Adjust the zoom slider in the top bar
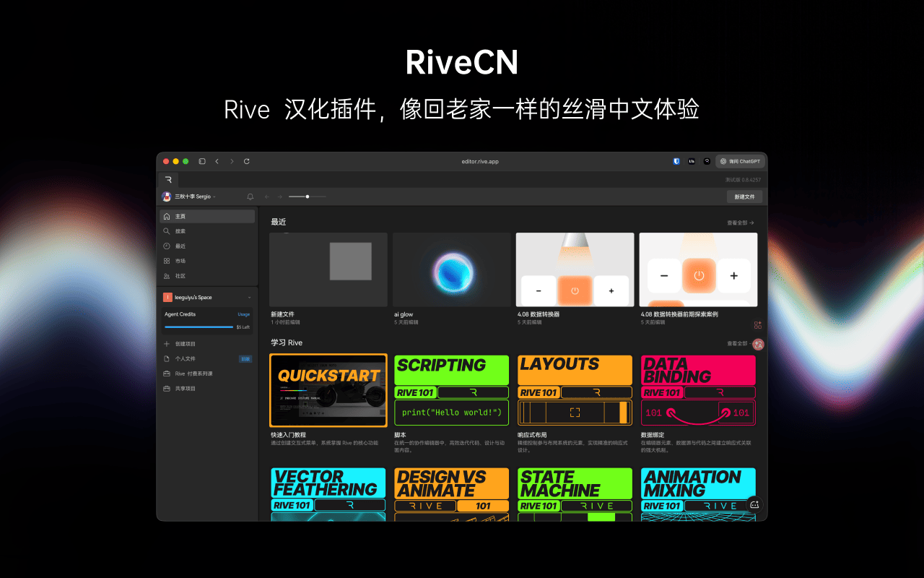This screenshot has height=578, width=924. (307, 196)
